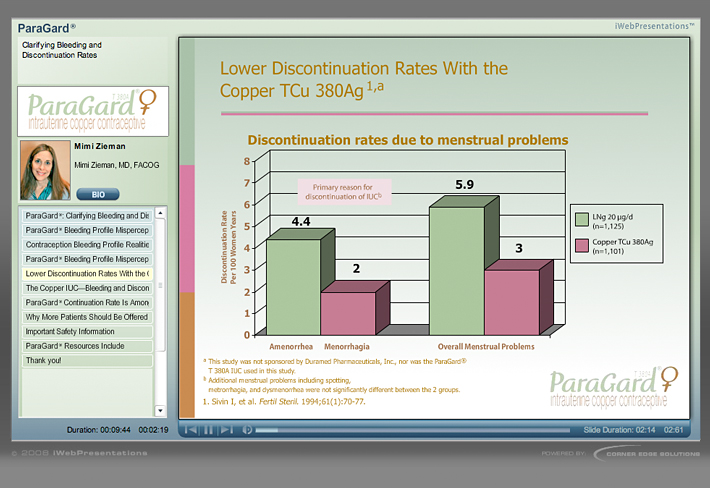Go to the previous slide button
This screenshot has height=488, width=710.
tap(191, 430)
